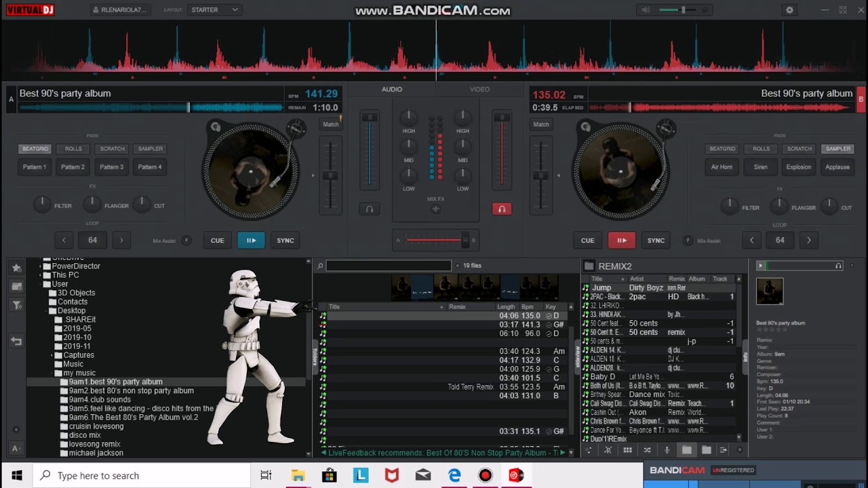Click Pattern 3 pad on deck A
This screenshot has width=868, height=488.
(x=112, y=167)
